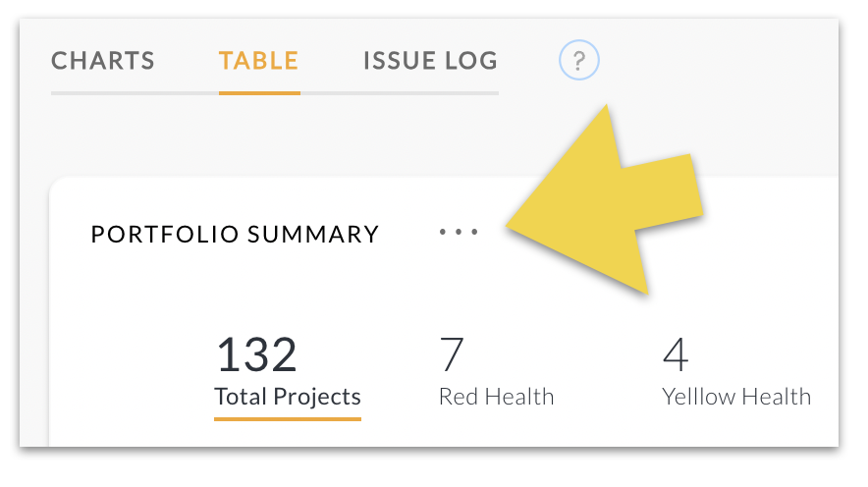
Task: Select the 4 yellow health count
Action: [x=676, y=354]
